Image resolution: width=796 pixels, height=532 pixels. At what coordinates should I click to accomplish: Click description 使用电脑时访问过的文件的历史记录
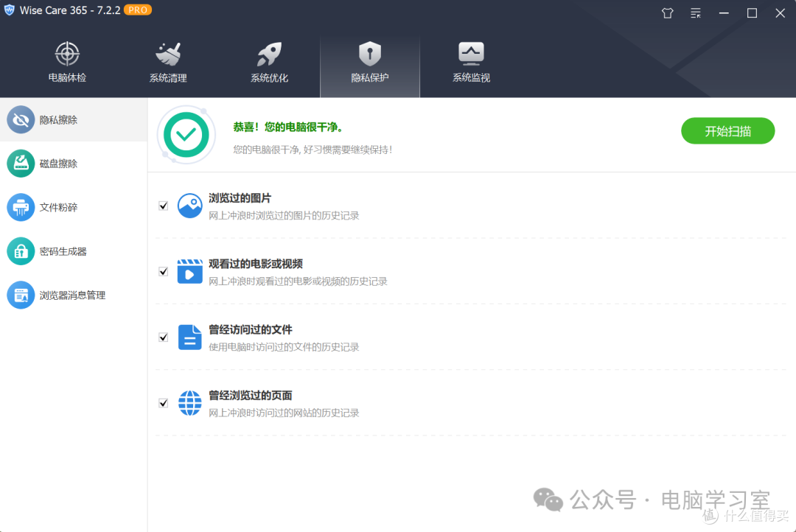(284, 347)
